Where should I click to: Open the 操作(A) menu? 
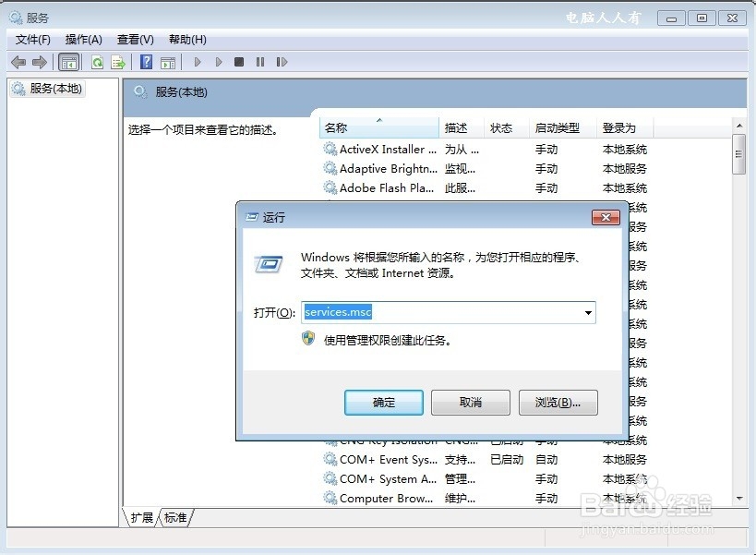(x=84, y=40)
